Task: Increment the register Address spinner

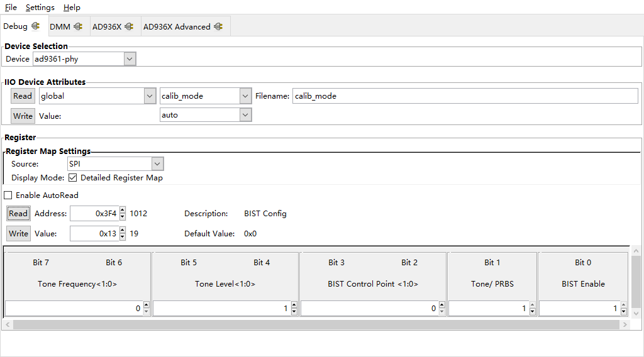Action: point(123,210)
